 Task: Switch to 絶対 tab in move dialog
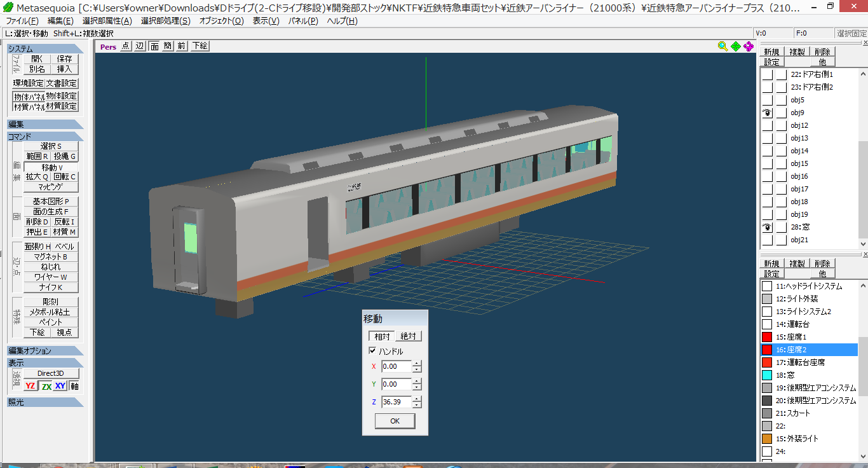408,336
